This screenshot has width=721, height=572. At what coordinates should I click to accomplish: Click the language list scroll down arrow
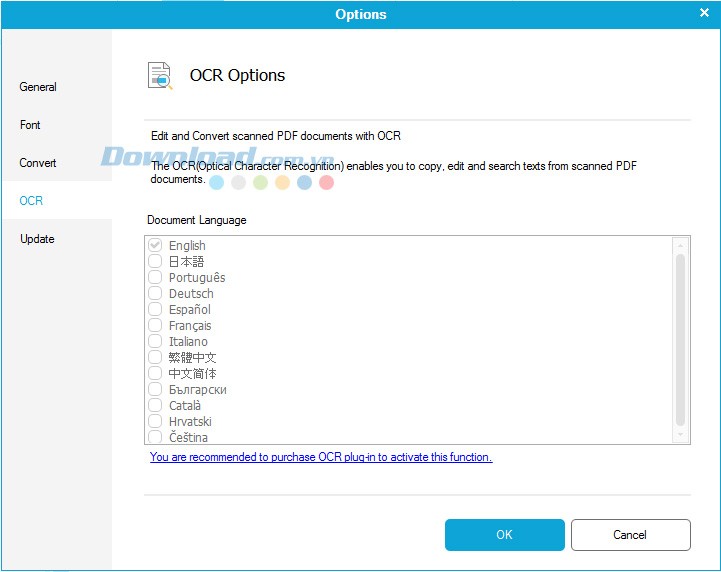(681, 435)
